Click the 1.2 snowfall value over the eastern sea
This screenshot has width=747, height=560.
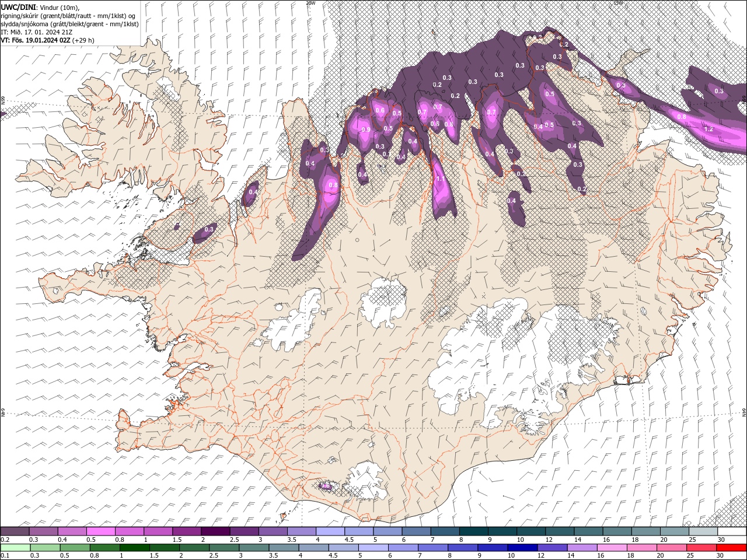(x=709, y=128)
